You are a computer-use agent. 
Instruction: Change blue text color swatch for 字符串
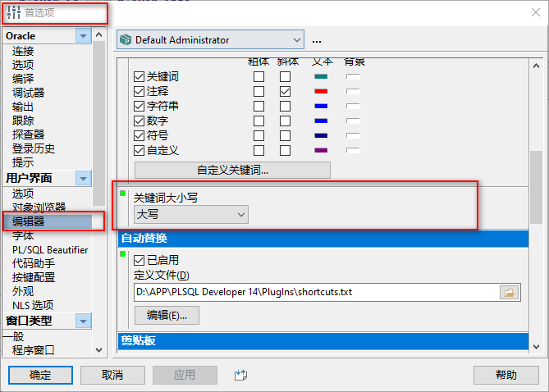tap(321, 106)
